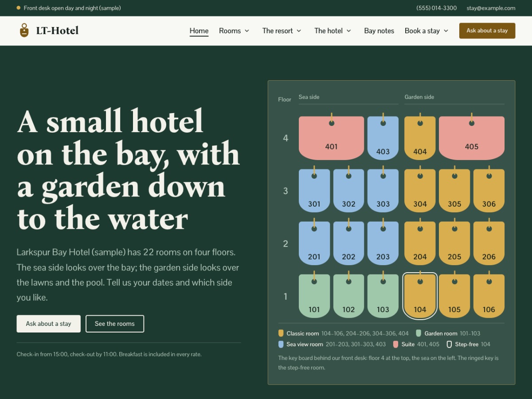Expand The hotel menu
Screen dimensions: 532x399
coord(333,31)
